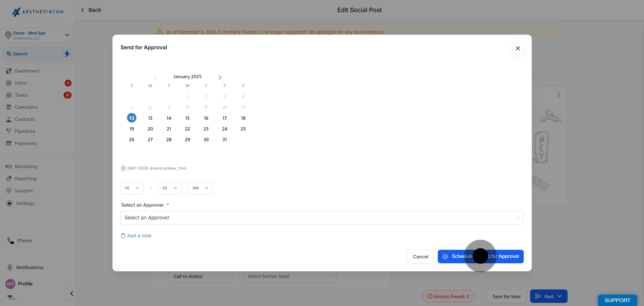Open three-dot menu on post preview
The height and width of the screenshot is (306, 644).
point(558,95)
